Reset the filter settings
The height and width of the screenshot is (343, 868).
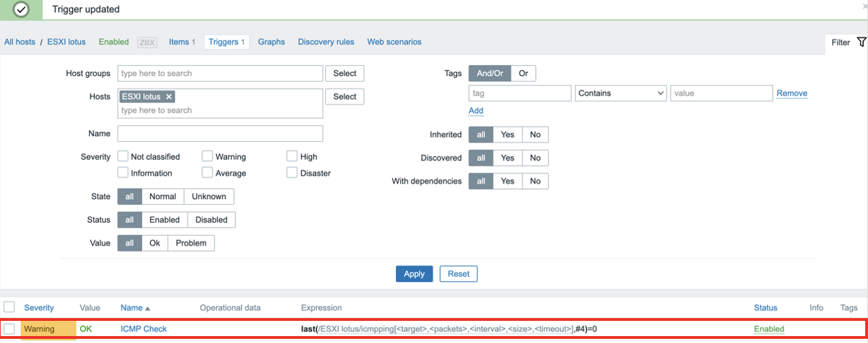[x=458, y=274]
